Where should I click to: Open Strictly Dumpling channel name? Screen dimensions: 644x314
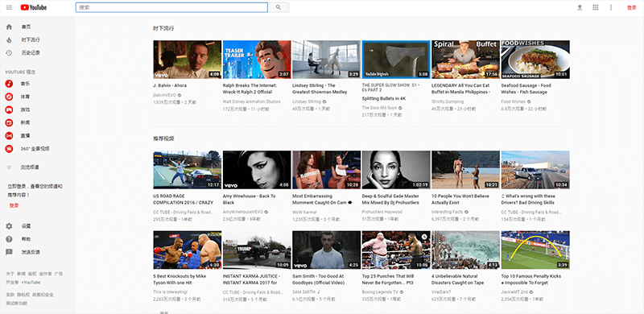(448, 101)
